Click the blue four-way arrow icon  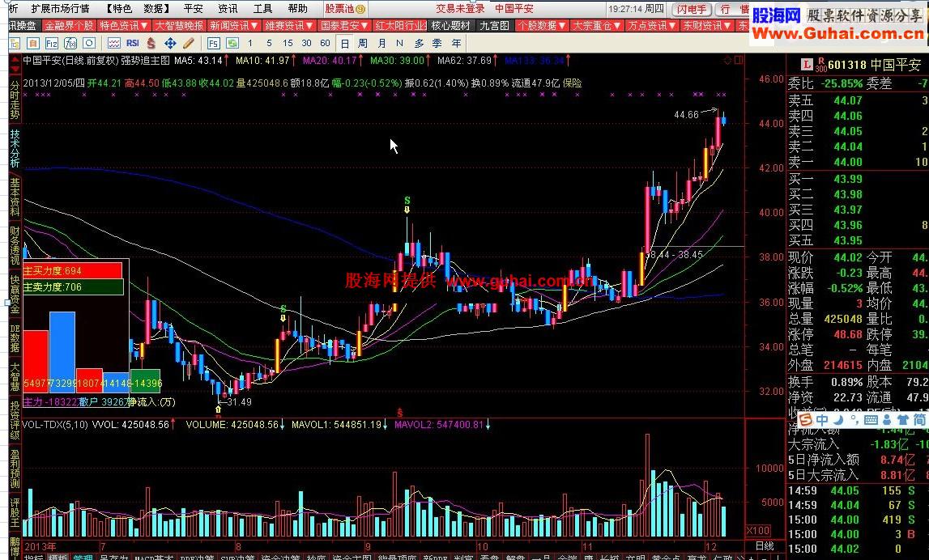[170, 43]
